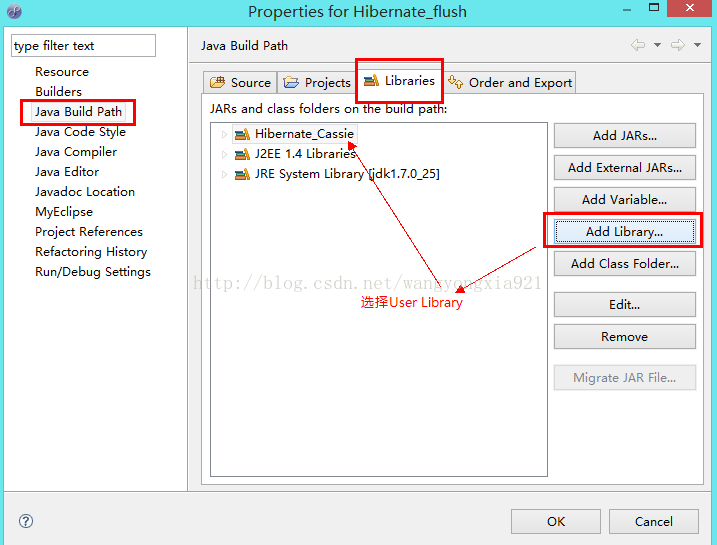Open the Order and Export tab
717x545 pixels.
tap(509, 82)
